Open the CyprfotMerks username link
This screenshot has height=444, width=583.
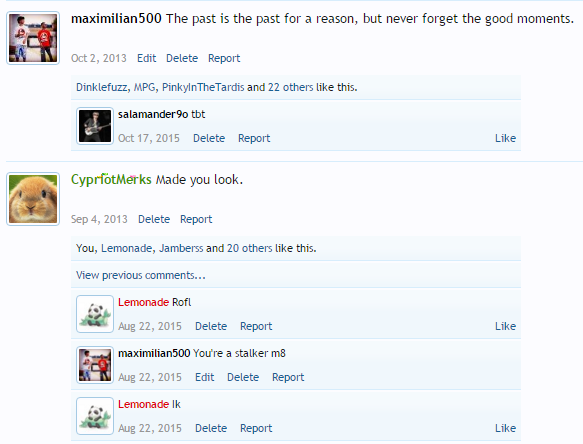coord(111,180)
